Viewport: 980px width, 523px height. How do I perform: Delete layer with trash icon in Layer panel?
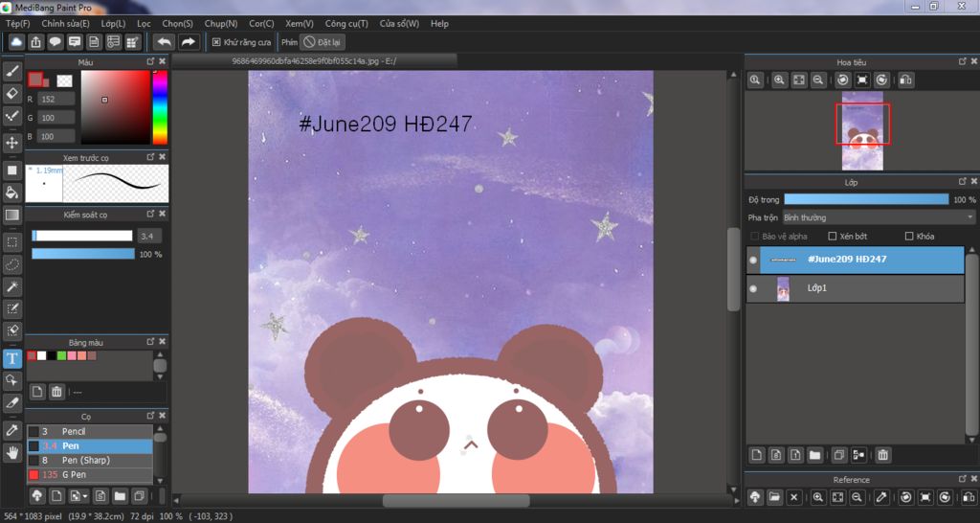(882, 455)
